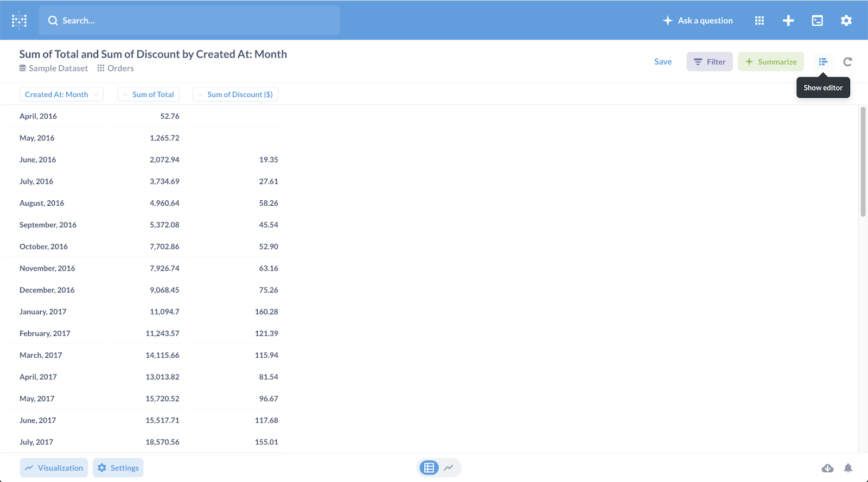Show the notebook editor icon
This screenshot has height=482, width=868.
(x=823, y=62)
